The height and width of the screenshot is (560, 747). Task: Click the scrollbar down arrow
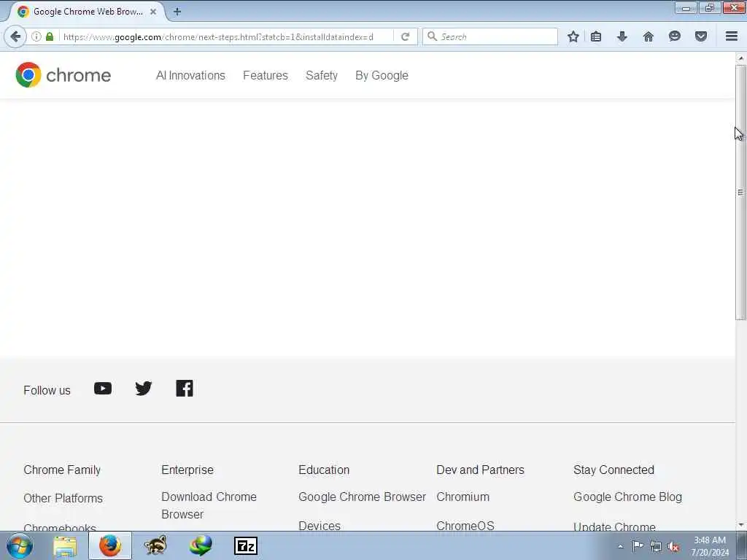coord(741,525)
